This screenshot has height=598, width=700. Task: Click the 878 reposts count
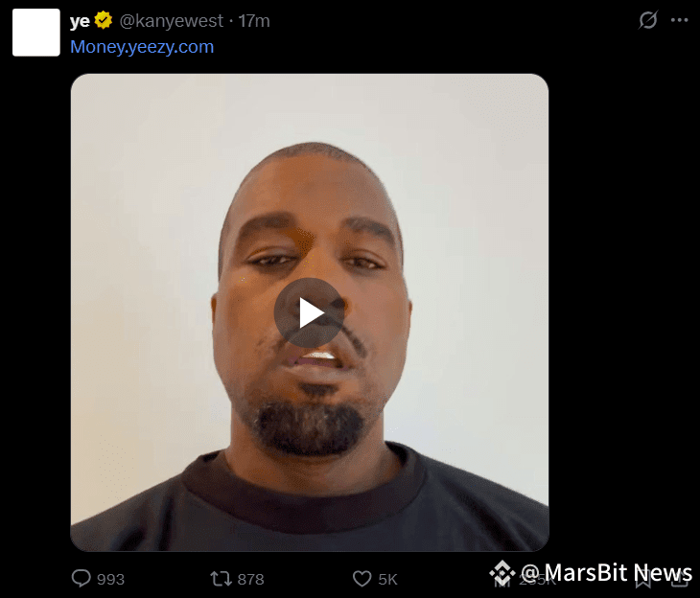pos(251,579)
